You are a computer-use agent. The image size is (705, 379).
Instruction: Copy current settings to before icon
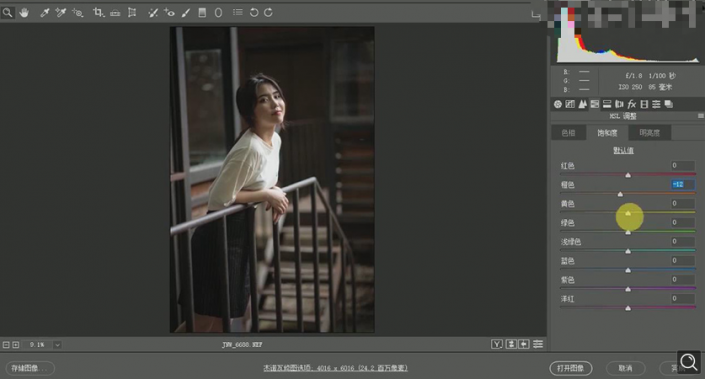(524, 344)
